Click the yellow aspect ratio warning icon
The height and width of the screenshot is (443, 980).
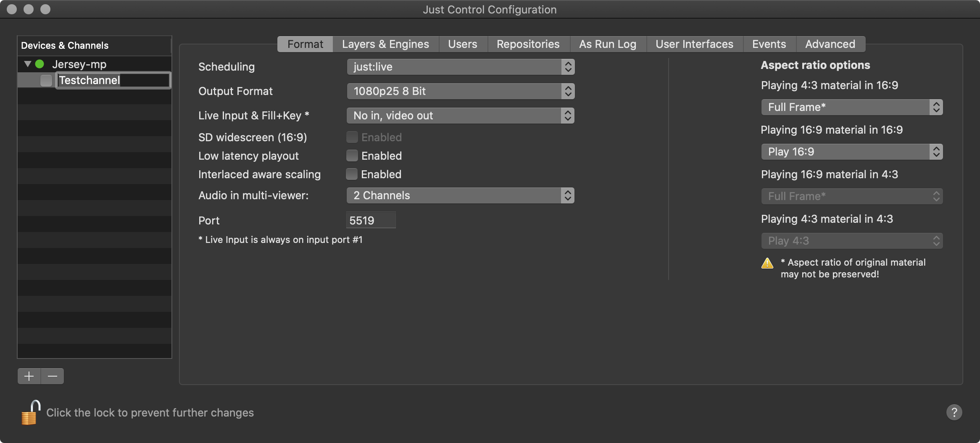click(x=767, y=264)
